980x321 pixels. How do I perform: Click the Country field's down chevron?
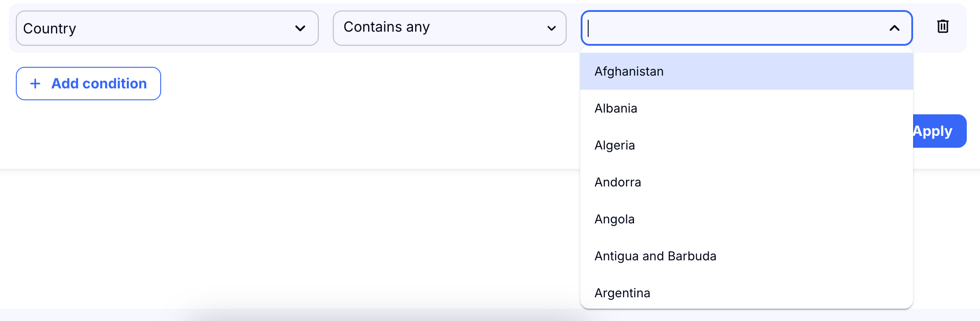tap(300, 29)
